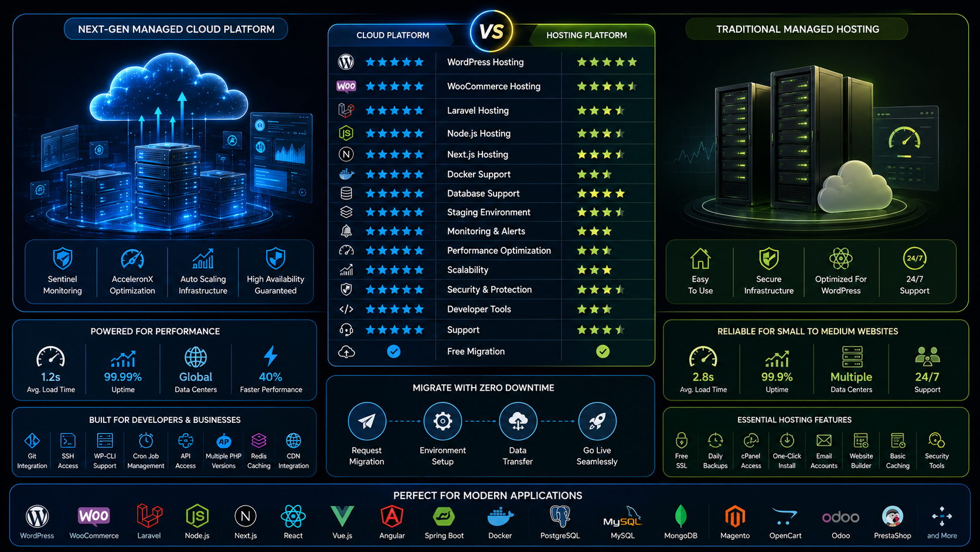
Task: Click the green Free Migration checkmark
Action: click(x=603, y=351)
